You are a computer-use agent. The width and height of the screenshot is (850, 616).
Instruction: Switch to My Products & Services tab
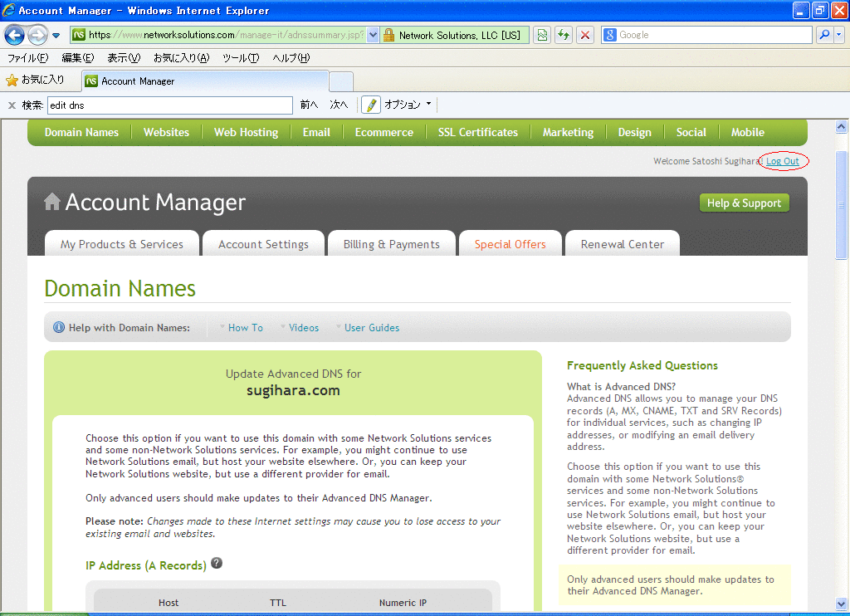click(x=122, y=245)
